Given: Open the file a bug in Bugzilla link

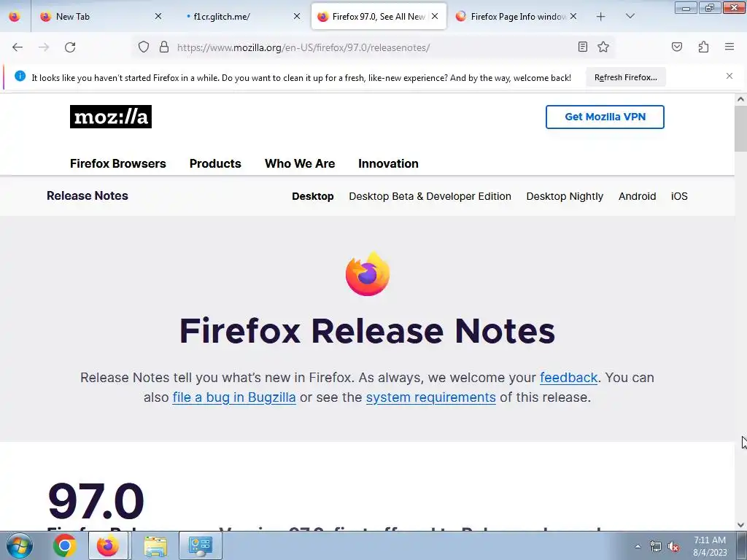Looking at the screenshot, I should pyautogui.click(x=234, y=397).
